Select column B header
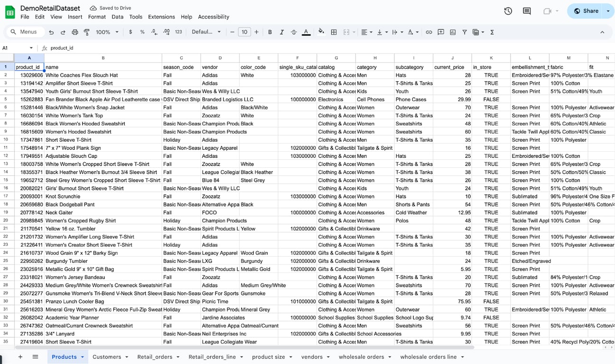The image size is (615, 364). coord(103,58)
